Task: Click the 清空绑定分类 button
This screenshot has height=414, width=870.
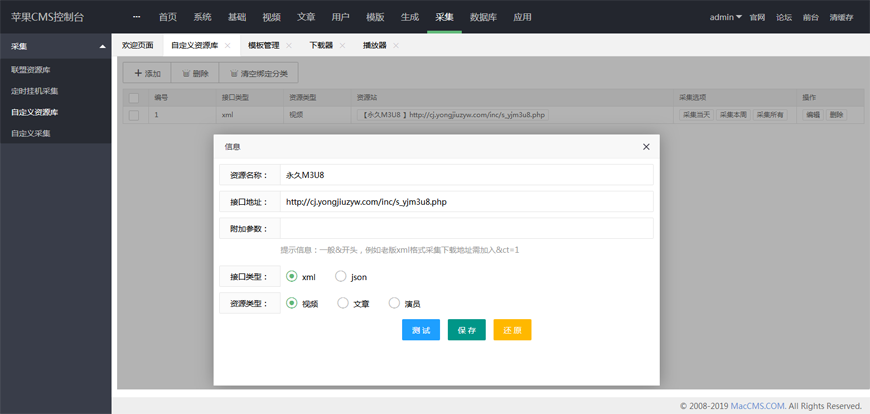Action: [x=259, y=73]
